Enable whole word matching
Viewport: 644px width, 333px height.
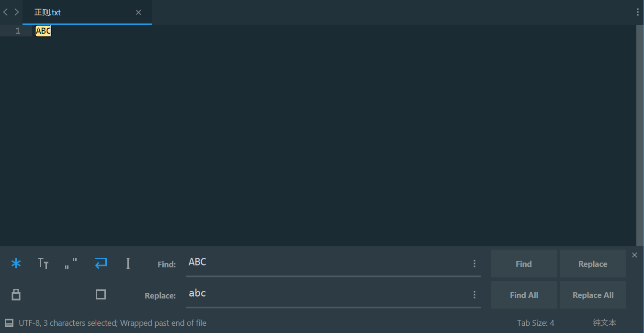coord(71,264)
